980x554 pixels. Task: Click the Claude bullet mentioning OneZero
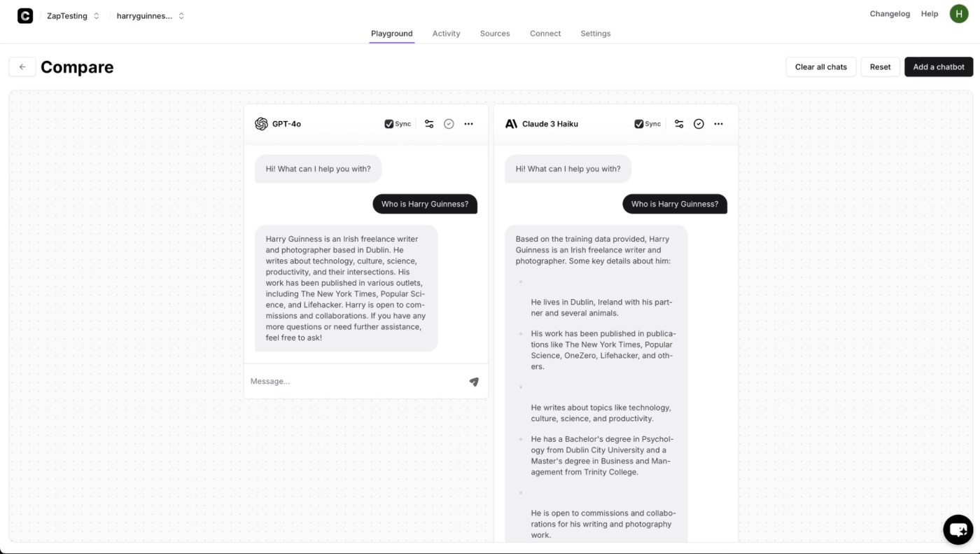603,350
